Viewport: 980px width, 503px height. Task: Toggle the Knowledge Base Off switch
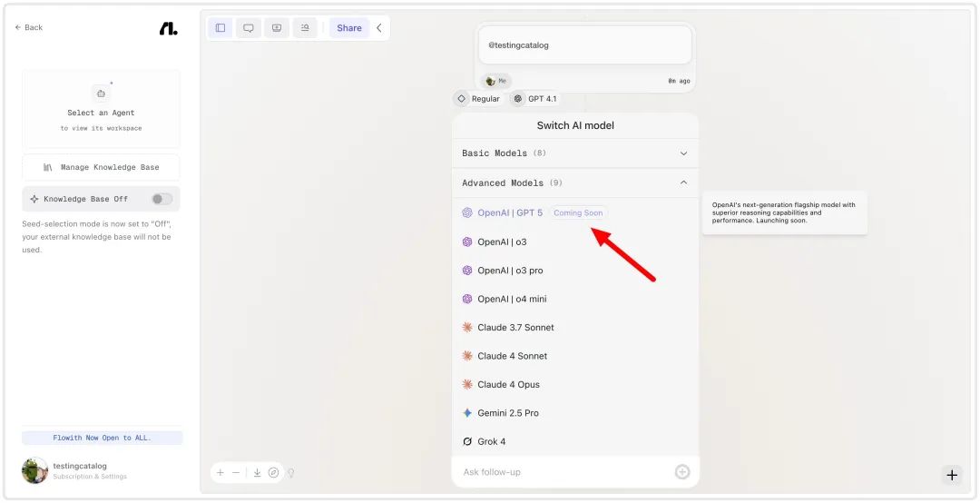click(162, 199)
